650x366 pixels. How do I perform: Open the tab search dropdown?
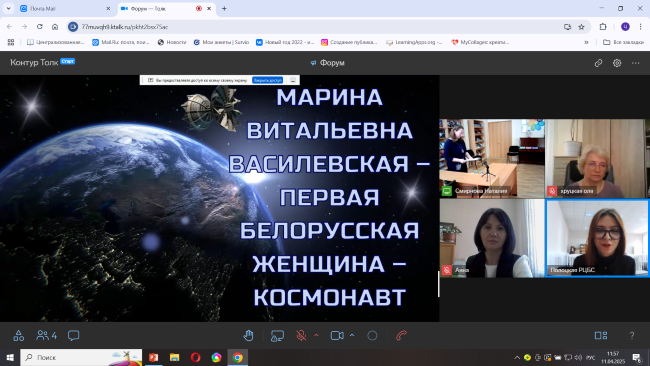[8, 8]
